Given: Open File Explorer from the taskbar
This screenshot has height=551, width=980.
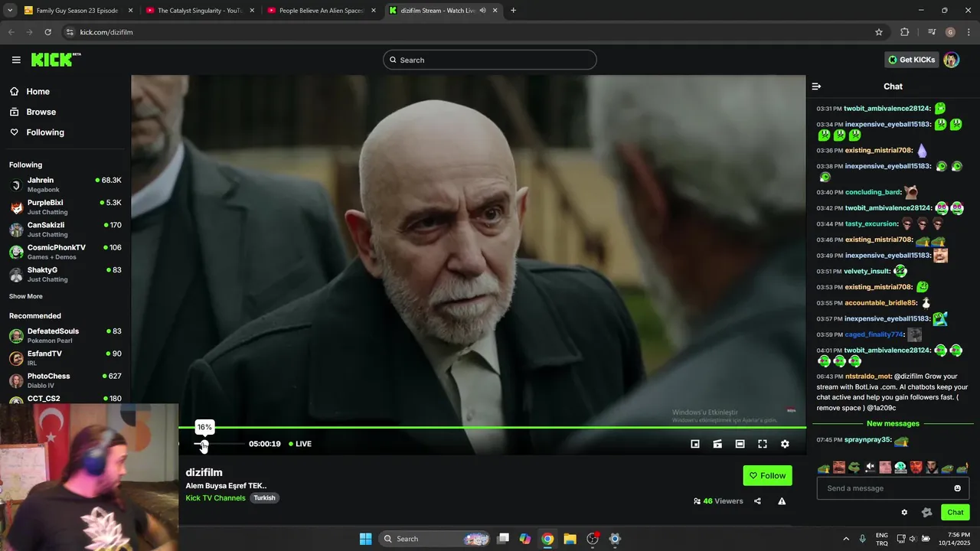Looking at the screenshot, I should [x=570, y=539].
